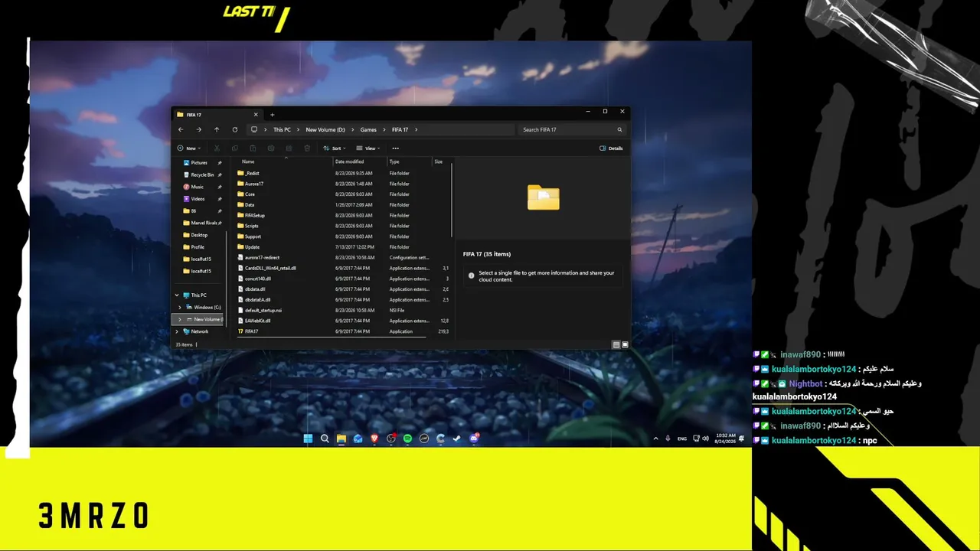
Task: Open the See more ellipsis menu
Action: coord(396,148)
